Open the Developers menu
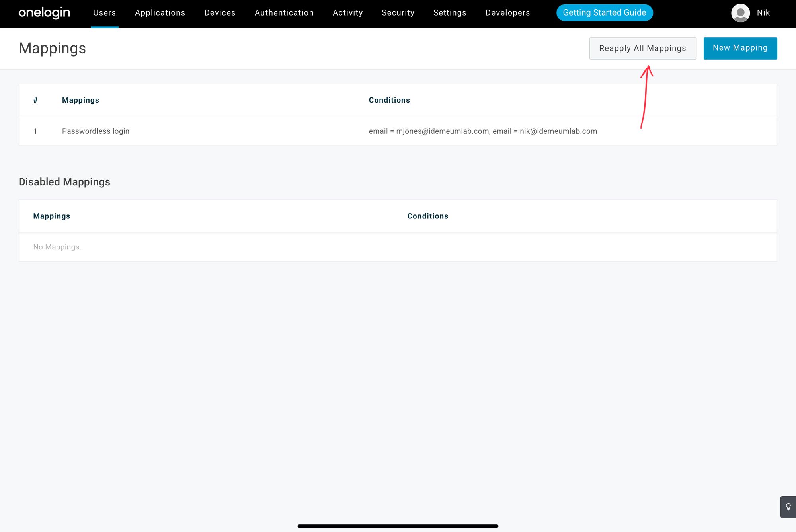The width and height of the screenshot is (796, 532). pyautogui.click(x=507, y=13)
